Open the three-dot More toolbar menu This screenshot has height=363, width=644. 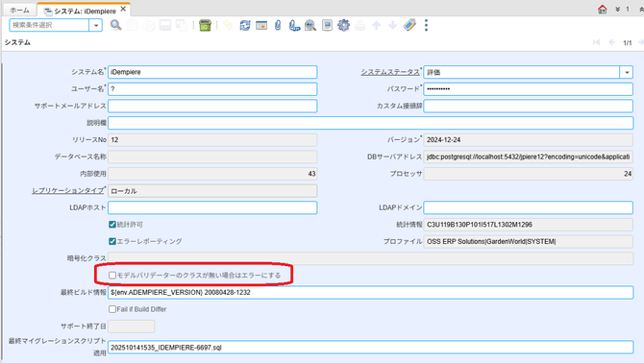click(x=426, y=25)
